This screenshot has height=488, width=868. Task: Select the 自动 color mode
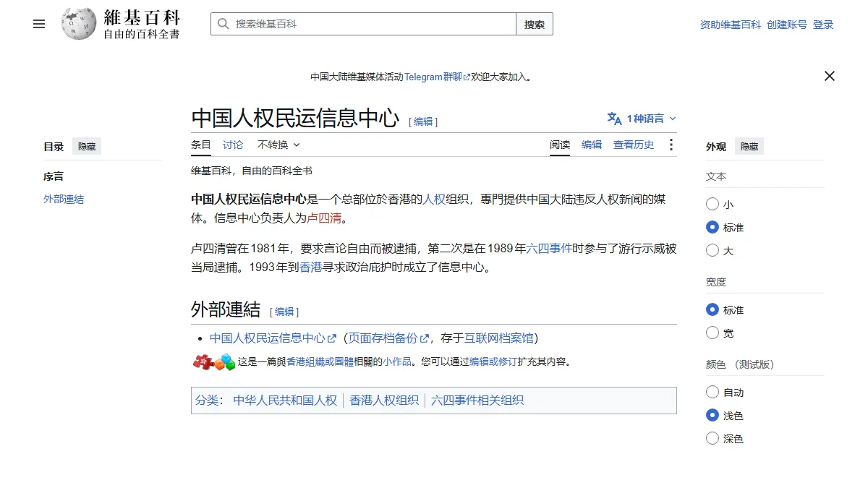(712, 393)
